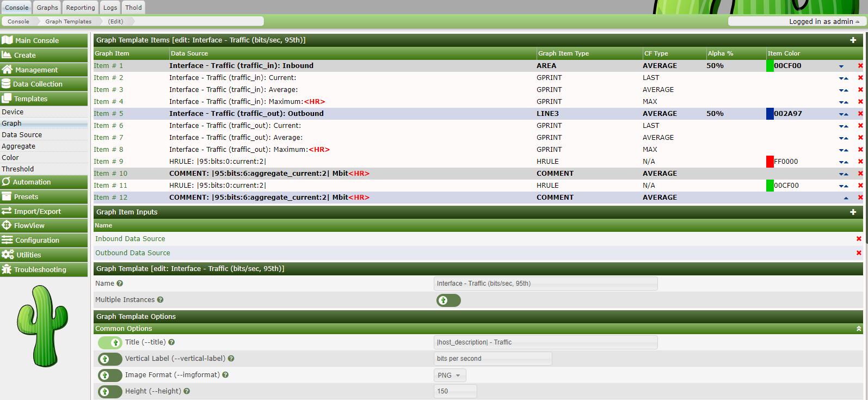Open the Main Console section
The width and height of the screenshot is (868, 400).
tap(44, 40)
